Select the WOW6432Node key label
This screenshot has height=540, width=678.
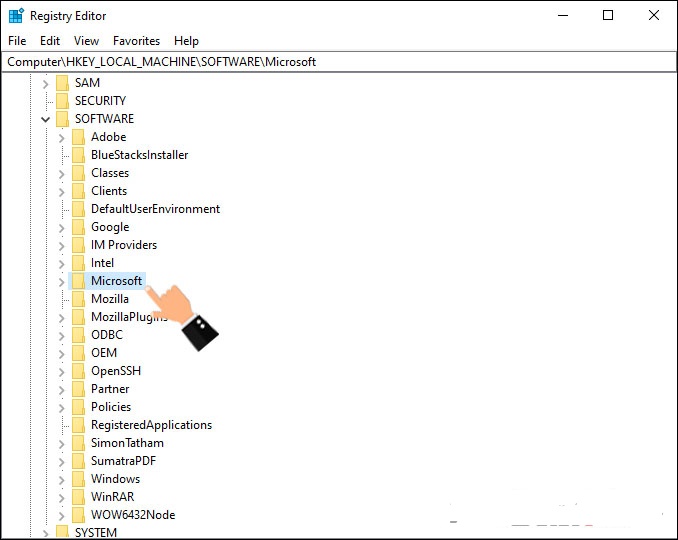tap(133, 515)
